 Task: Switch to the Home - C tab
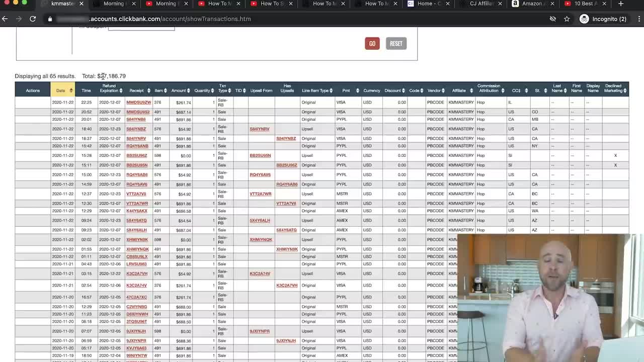coord(428,4)
